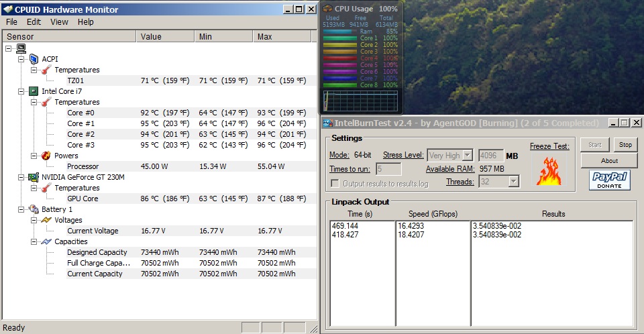Collapse the NVIDIA GeForce GT 230M node

(21, 177)
